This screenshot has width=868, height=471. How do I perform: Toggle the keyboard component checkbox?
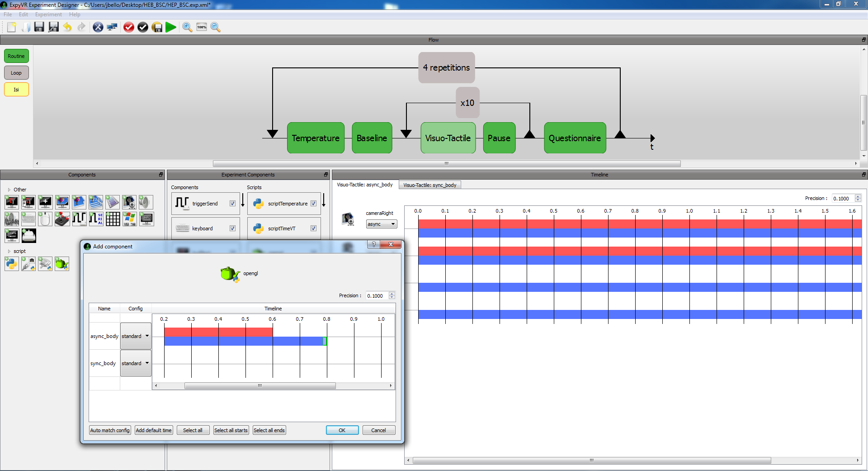[232, 228]
